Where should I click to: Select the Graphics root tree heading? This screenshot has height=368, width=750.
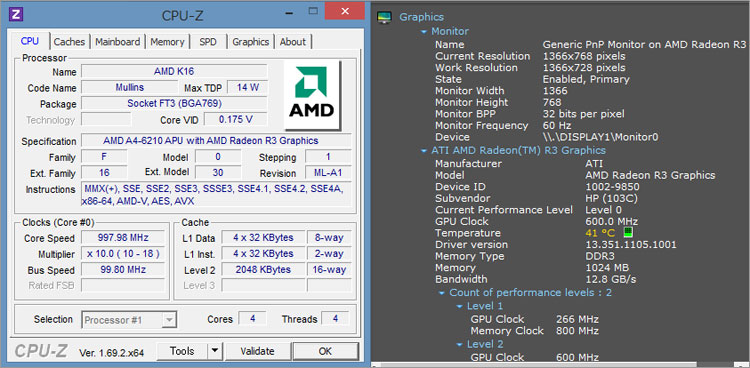pos(421,17)
